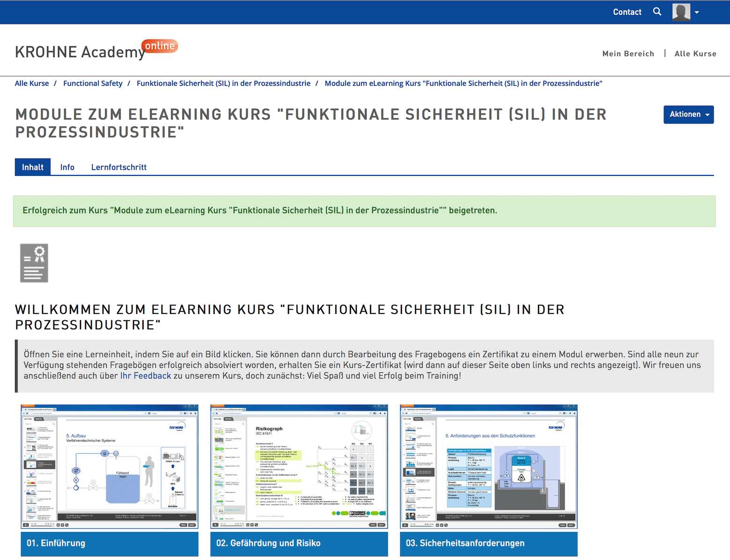Screen dimensions: 730x560
Task: Click the user avatar picture
Action: [x=681, y=12]
